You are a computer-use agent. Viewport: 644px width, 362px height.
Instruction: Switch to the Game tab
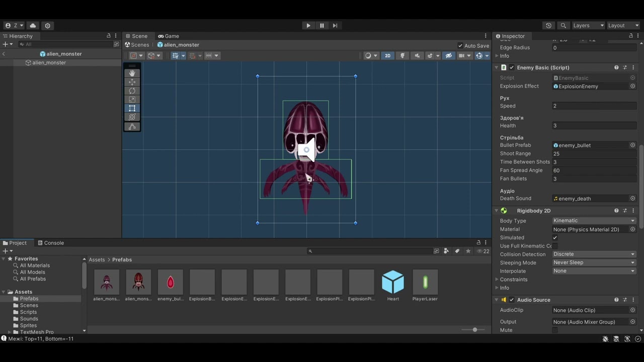(x=169, y=36)
